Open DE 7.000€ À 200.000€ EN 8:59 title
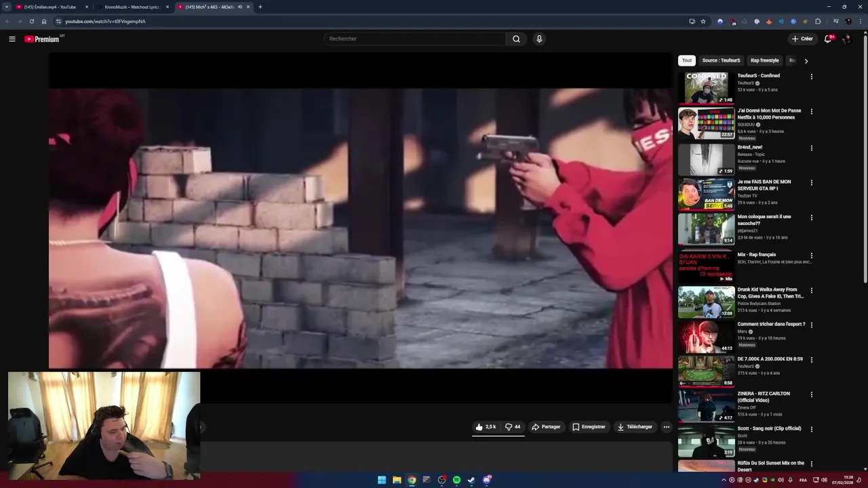This screenshot has width=868, height=488. [x=770, y=359]
